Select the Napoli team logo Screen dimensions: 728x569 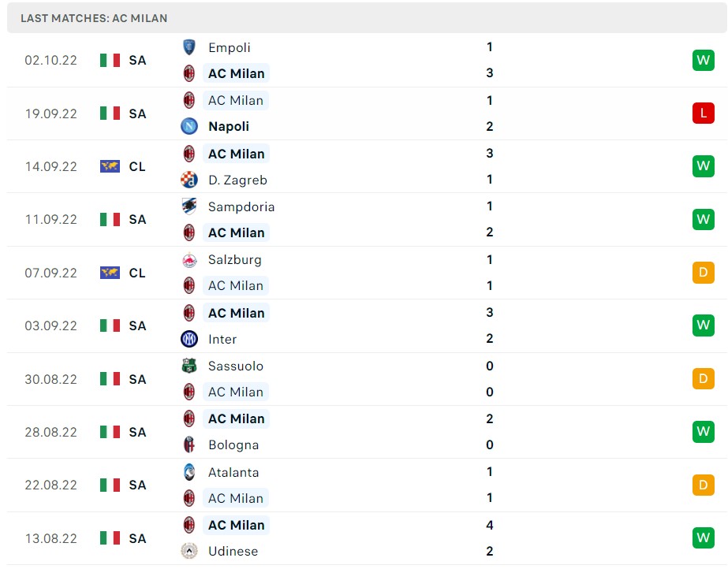[189, 126]
